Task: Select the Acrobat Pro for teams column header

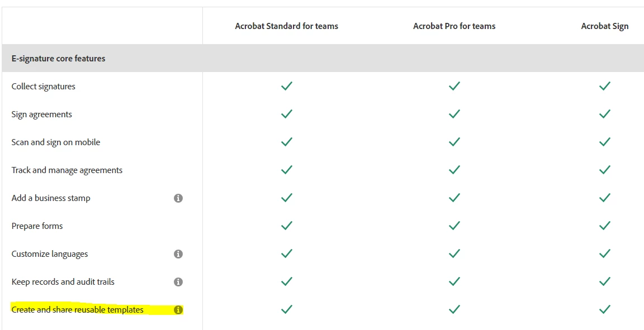Action: point(454,26)
